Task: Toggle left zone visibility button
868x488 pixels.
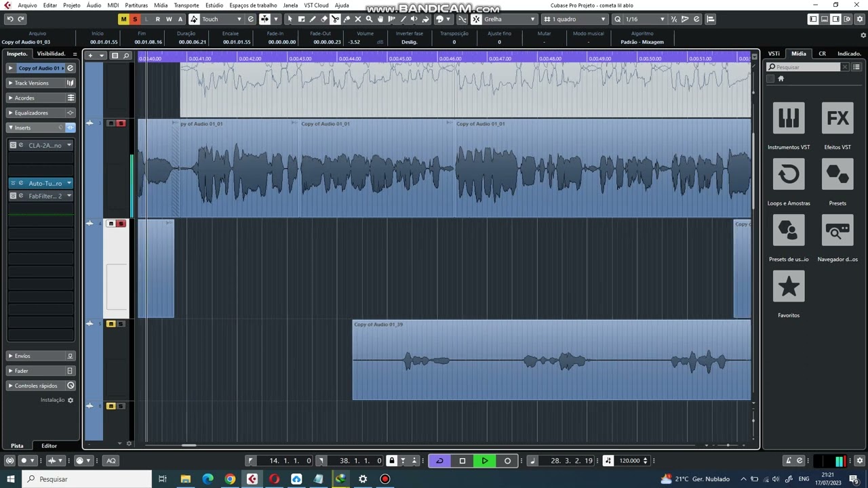Action: [x=813, y=19]
